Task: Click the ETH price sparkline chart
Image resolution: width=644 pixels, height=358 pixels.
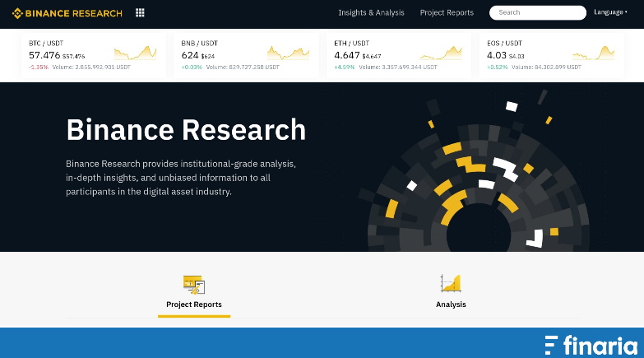Action: (441, 53)
